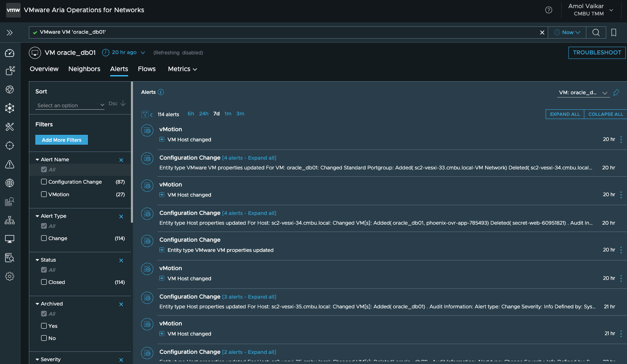Reset the Alert Name filter with X
Image resolution: width=627 pixels, height=364 pixels.
point(121,160)
